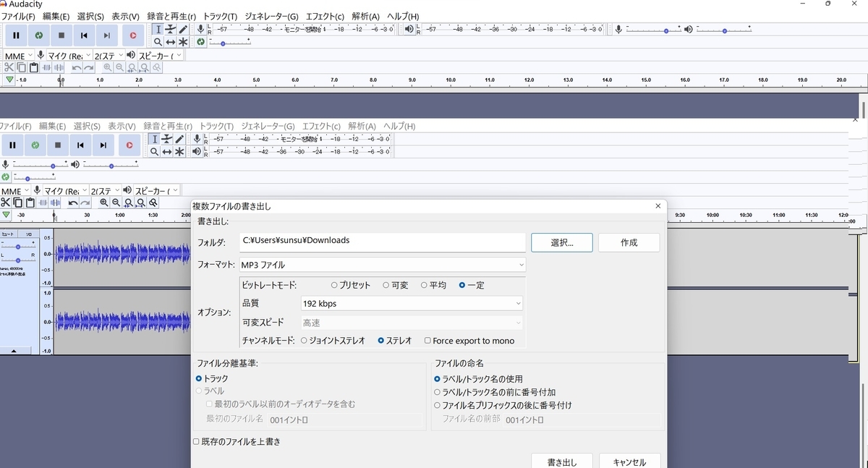The height and width of the screenshot is (468, 868).
Task: Select the 一定 bitrate mode radio
Action: click(472, 285)
